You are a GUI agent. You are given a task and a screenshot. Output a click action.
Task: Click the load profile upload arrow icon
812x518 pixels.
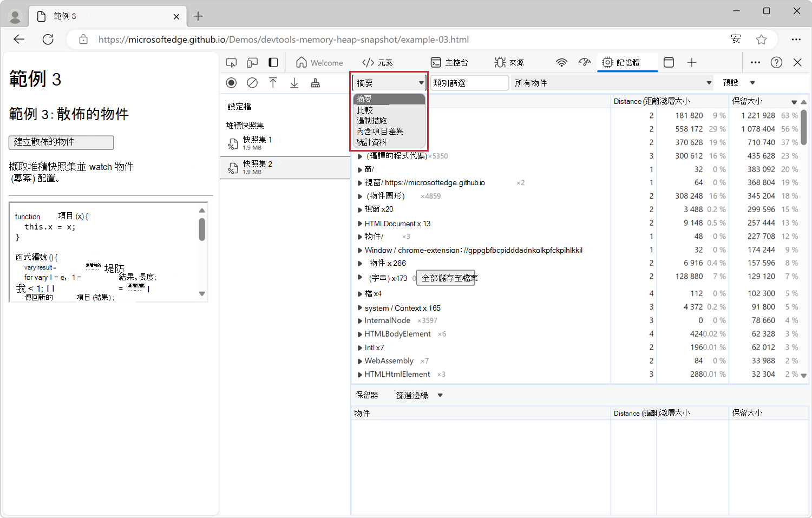(273, 83)
